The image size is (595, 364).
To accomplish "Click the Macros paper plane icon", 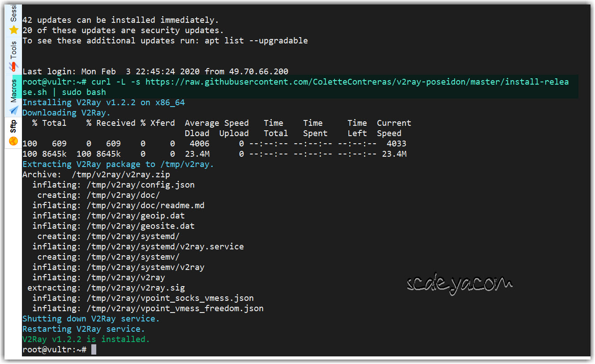I will [x=14, y=110].
